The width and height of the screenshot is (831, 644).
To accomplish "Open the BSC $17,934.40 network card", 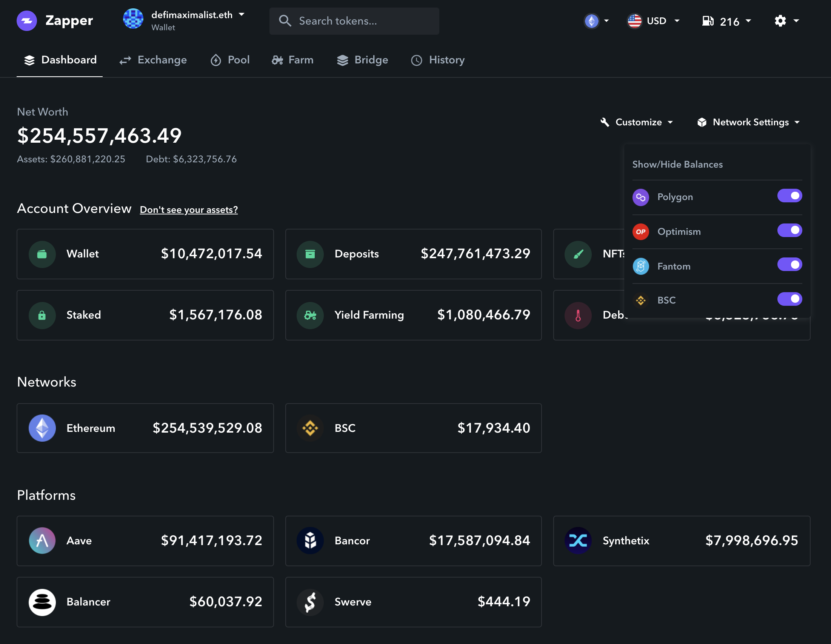I will pos(413,428).
